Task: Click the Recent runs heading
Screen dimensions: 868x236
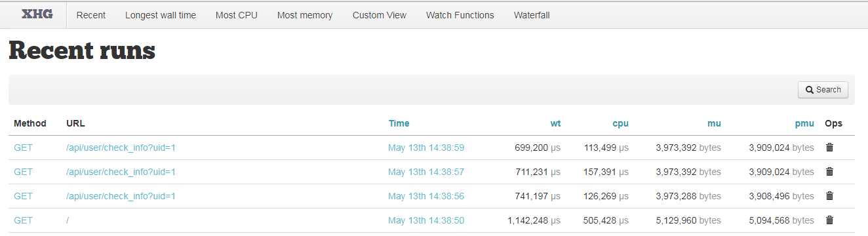Action: tap(82, 51)
